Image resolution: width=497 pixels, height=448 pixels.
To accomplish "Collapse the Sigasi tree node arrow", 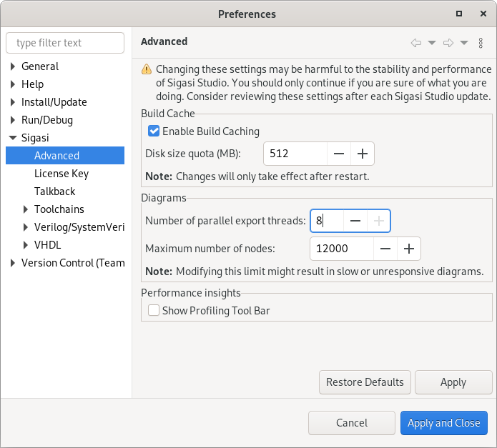I will (13, 138).
